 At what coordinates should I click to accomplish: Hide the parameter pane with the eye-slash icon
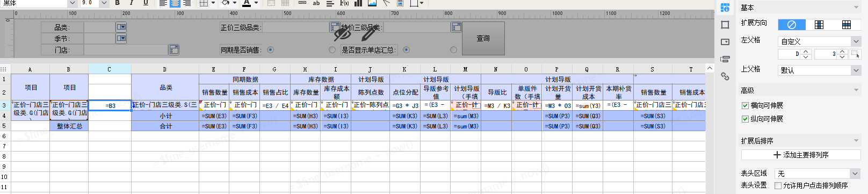pos(342,34)
